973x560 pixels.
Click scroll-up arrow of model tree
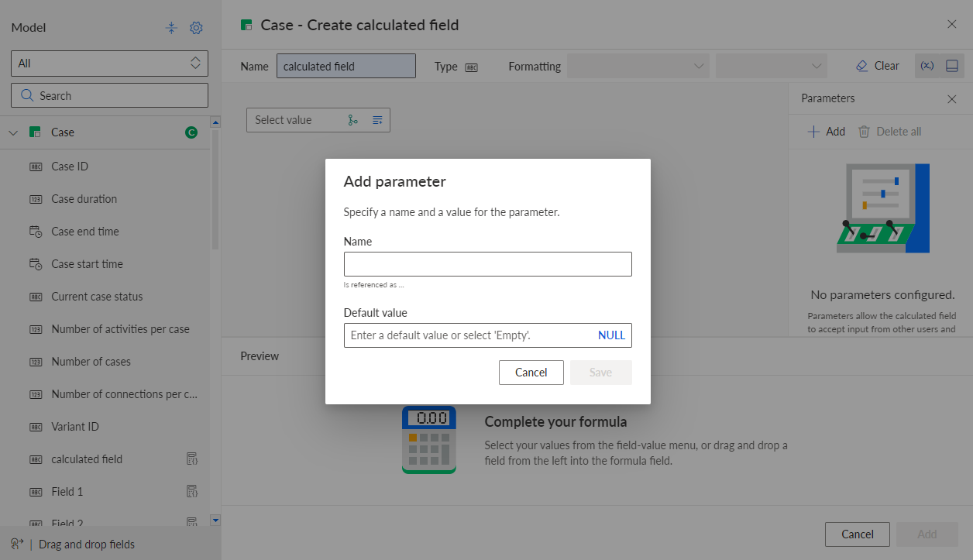[x=215, y=122]
